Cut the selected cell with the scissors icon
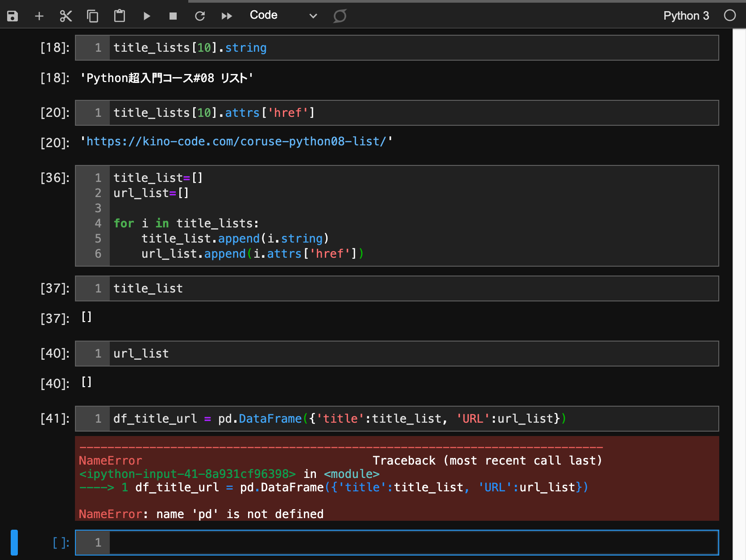Image resolution: width=746 pixels, height=560 pixels. click(66, 15)
